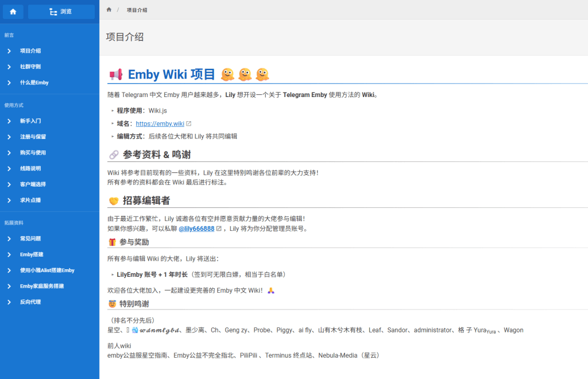Open 使用小雅Alist搭建Emby page
Viewport: 588px width, 379px height.
(x=47, y=270)
